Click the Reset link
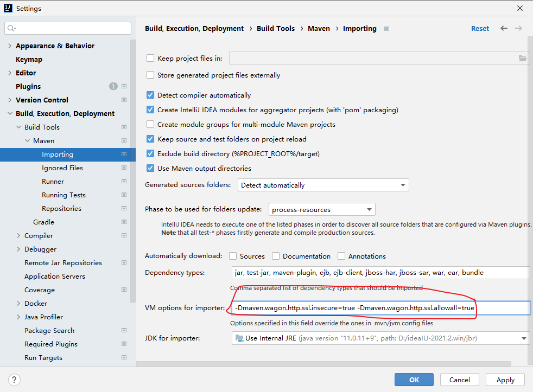Screen dimensions: 533x392 pos(480,29)
